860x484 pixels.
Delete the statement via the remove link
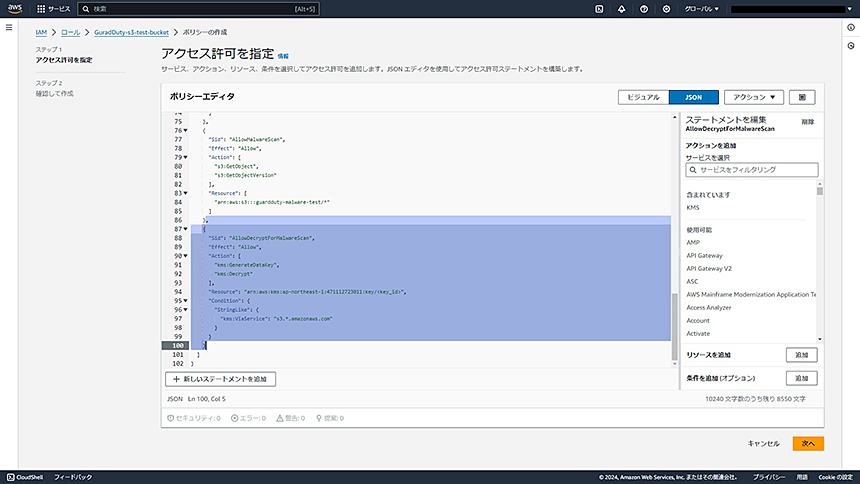pyautogui.click(x=807, y=122)
